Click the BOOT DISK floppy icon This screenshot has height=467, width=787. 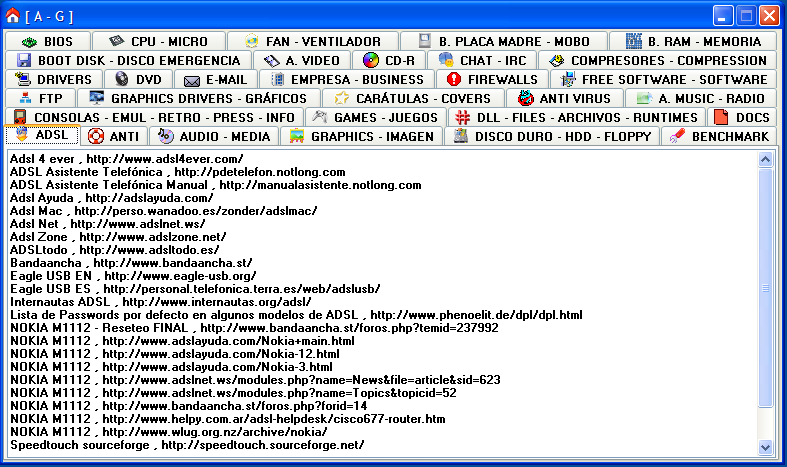point(24,60)
